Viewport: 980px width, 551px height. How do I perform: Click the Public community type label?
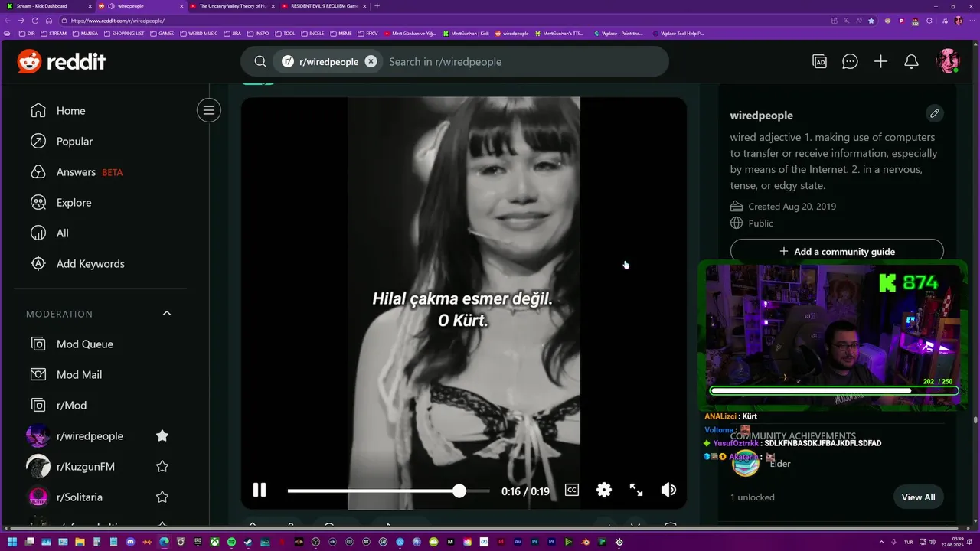click(760, 223)
